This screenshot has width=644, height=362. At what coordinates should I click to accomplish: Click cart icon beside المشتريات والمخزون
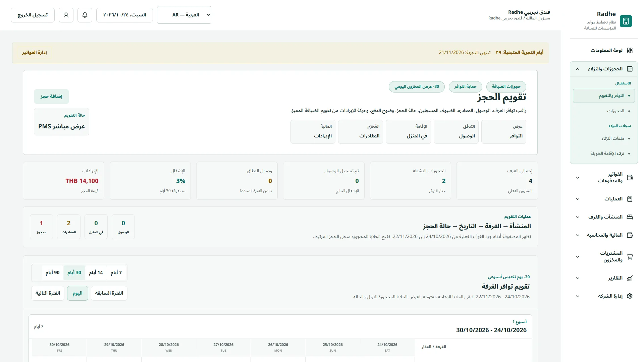(x=630, y=257)
